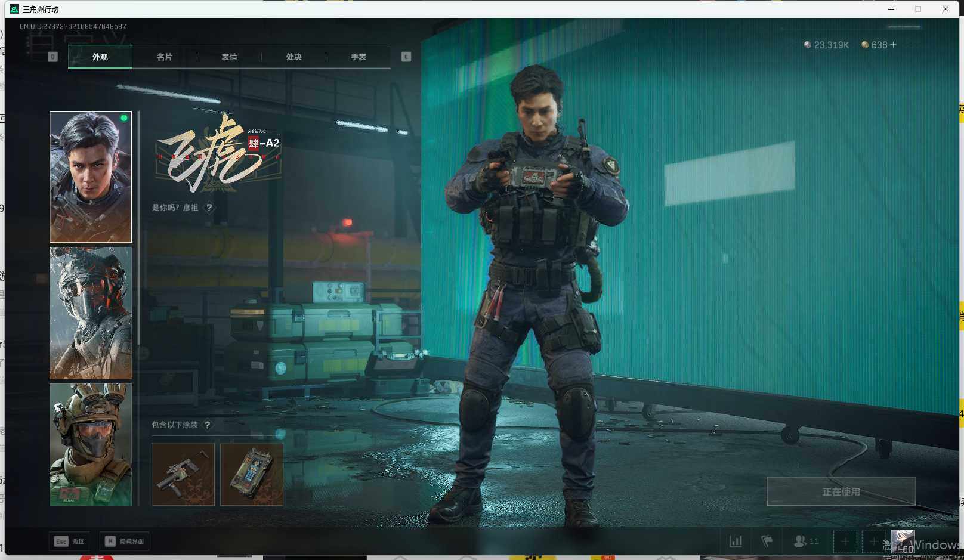964x560 pixels.
Task: Select the tan helmet soldier skin thumbnail
Action: (x=91, y=444)
